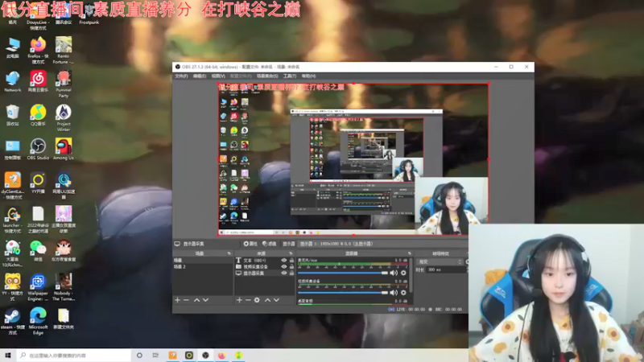Mute the video capture device audio channel
The image size is (644, 362).
[x=394, y=293]
